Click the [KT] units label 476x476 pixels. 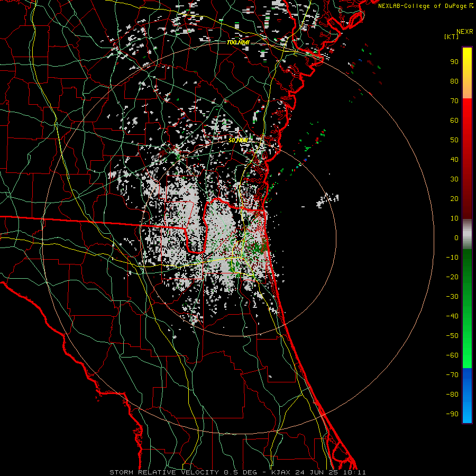pos(452,36)
